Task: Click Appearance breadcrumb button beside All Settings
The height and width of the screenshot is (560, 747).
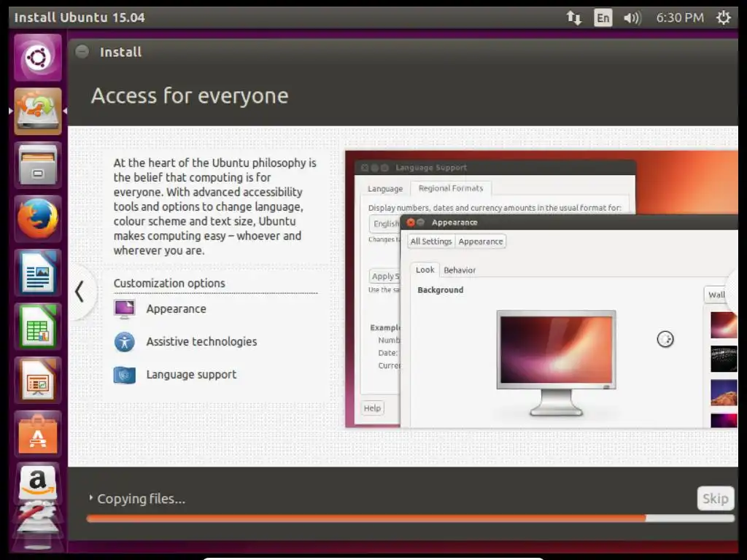Action: click(480, 241)
